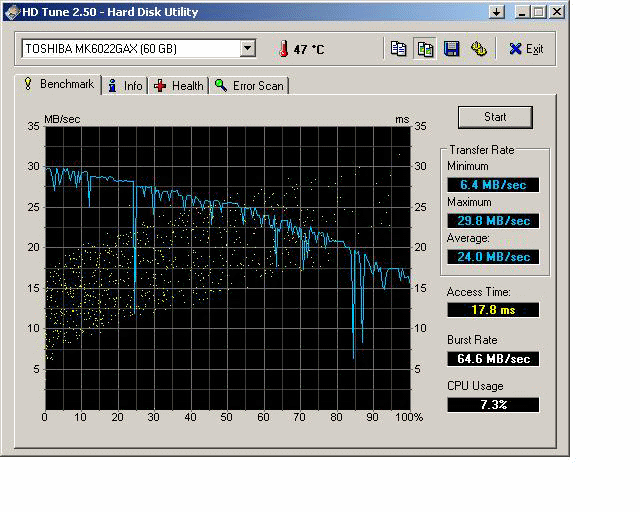
Task: Save screenshot floppy disk icon
Action: click(x=451, y=49)
